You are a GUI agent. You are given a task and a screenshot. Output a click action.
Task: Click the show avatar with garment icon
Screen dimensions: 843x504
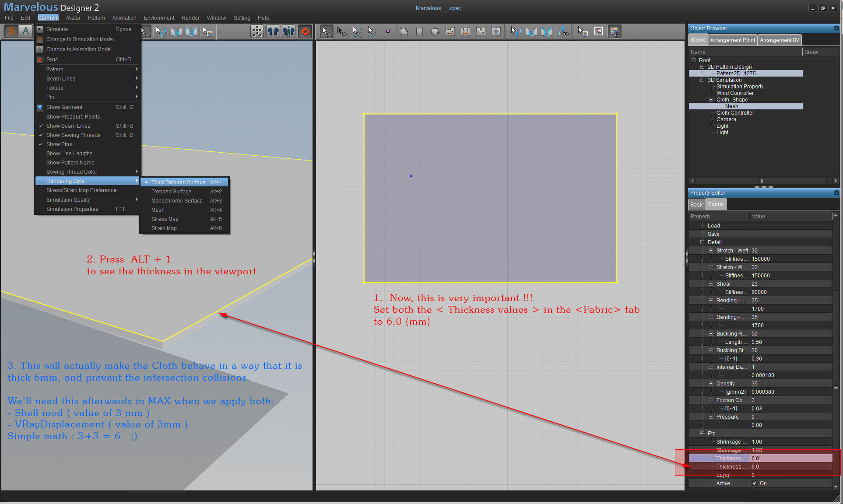pyautogui.click(x=289, y=31)
